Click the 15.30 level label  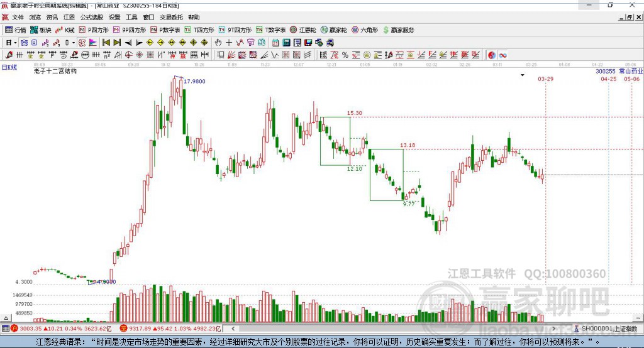click(x=355, y=113)
